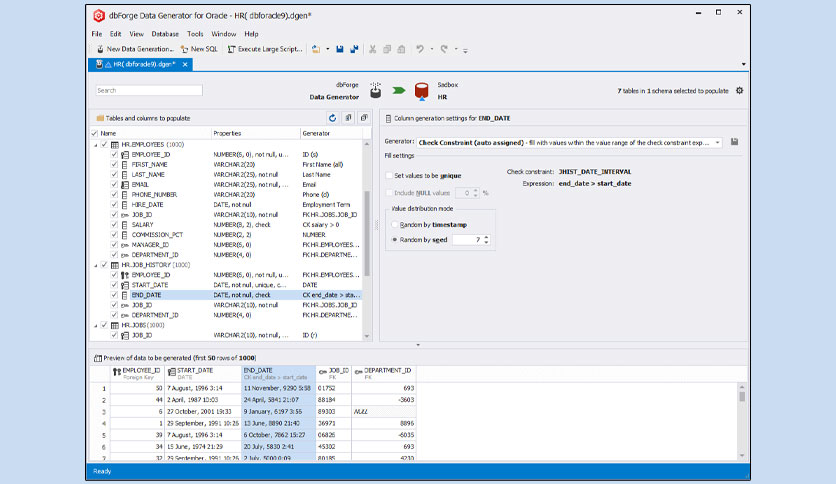Save generator settings via floppy icon
Image resolution: width=836 pixels, height=484 pixels.
pos(735,142)
